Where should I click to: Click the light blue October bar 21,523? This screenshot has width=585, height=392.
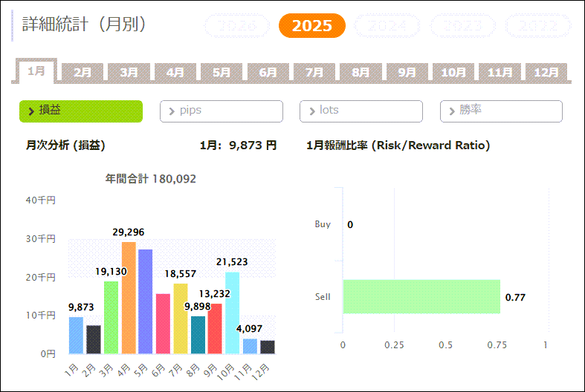click(x=233, y=313)
